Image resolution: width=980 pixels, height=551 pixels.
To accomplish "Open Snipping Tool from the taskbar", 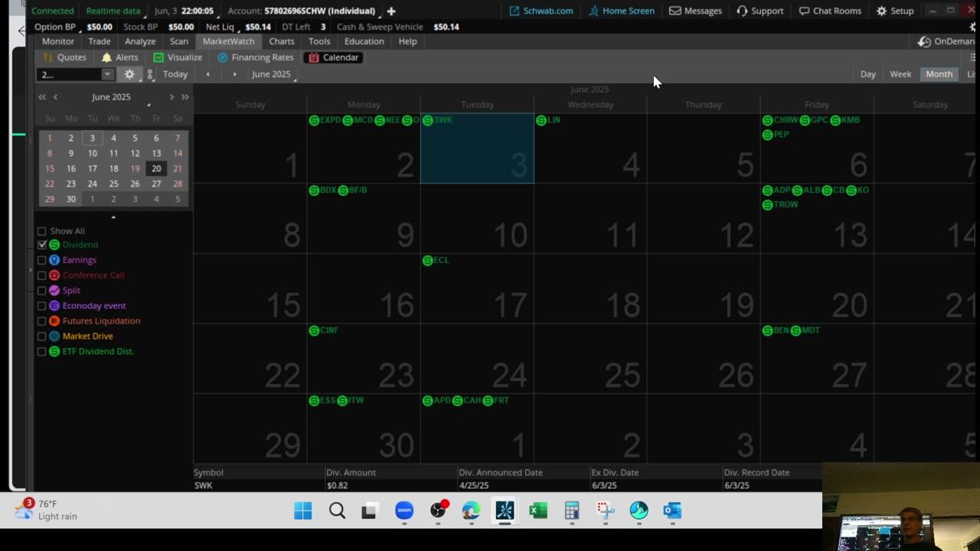I will click(606, 510).
